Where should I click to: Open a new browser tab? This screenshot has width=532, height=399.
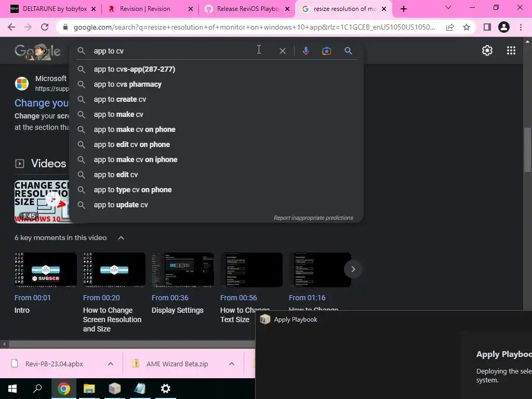coord(403,9)
